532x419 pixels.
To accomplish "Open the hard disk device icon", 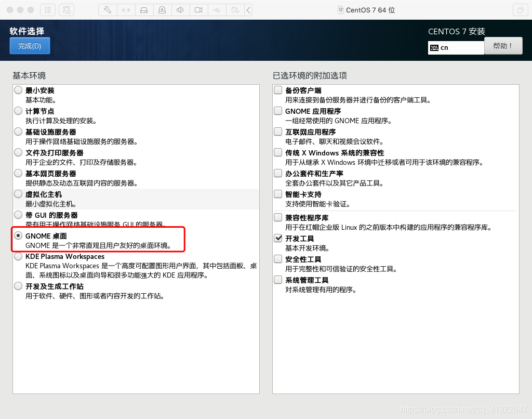I will (x=144, y=10).
